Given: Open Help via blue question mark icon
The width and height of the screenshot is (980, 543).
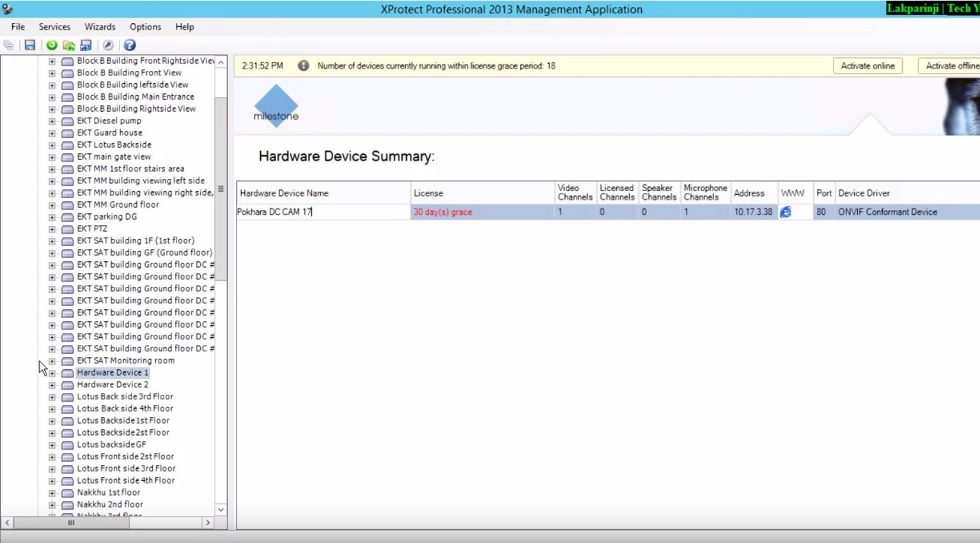Looking at the screenshot, I should coord(130,45).
